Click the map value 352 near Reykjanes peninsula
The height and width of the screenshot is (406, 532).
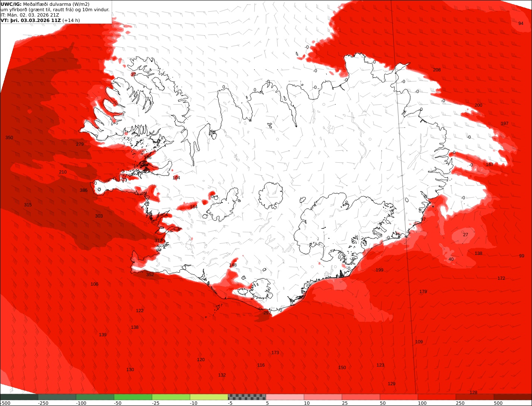[x=150, y=274]
